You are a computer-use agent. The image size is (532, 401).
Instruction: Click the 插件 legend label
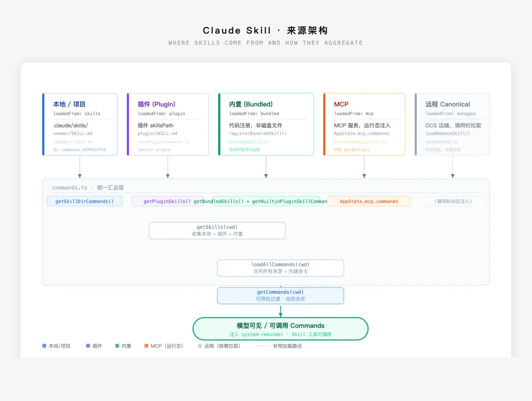(x=97, y=346)
